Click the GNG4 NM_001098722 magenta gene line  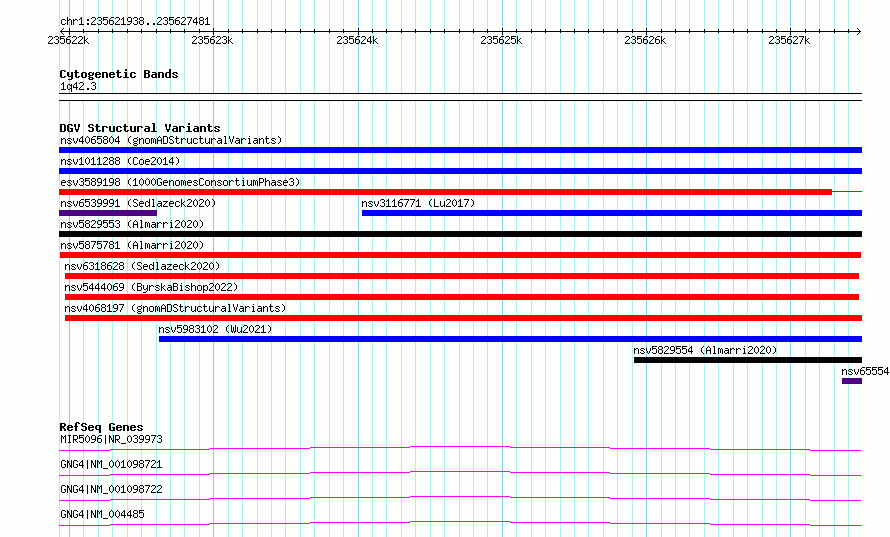[460, 498]
